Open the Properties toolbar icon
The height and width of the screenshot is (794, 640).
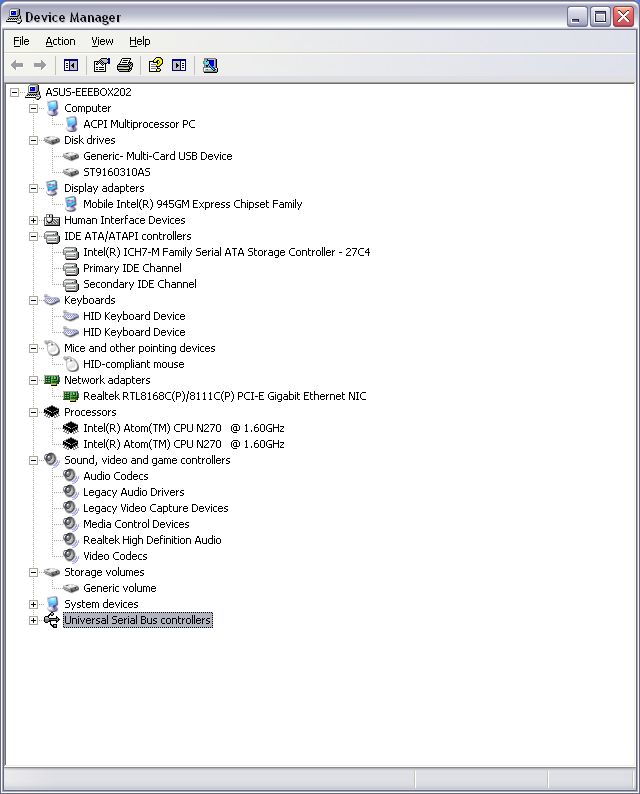pos(101,65)
